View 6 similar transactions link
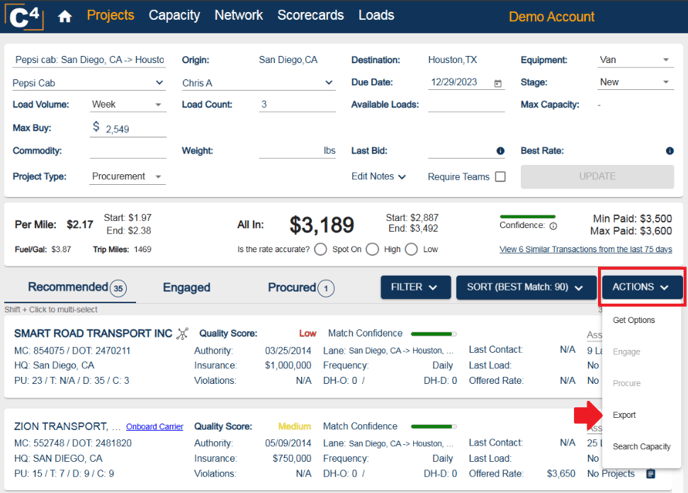688x493 pixels. coord(585,249)
